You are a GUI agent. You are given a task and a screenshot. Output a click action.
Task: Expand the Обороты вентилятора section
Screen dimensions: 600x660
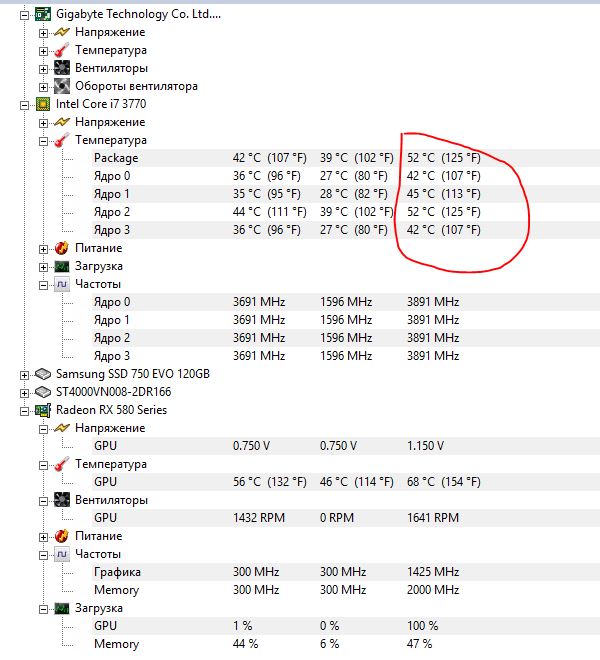(43, 86)
